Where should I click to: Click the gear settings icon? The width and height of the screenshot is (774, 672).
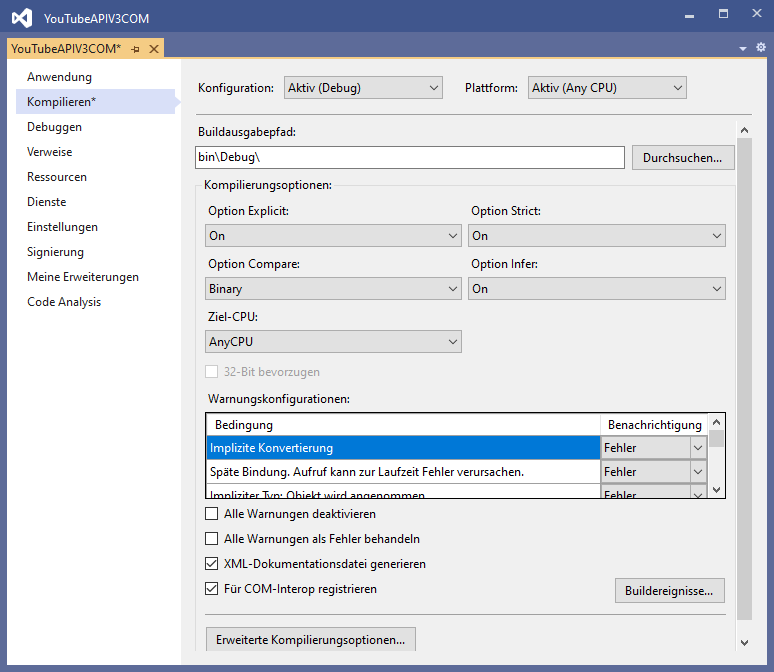(x=760, y=47)
